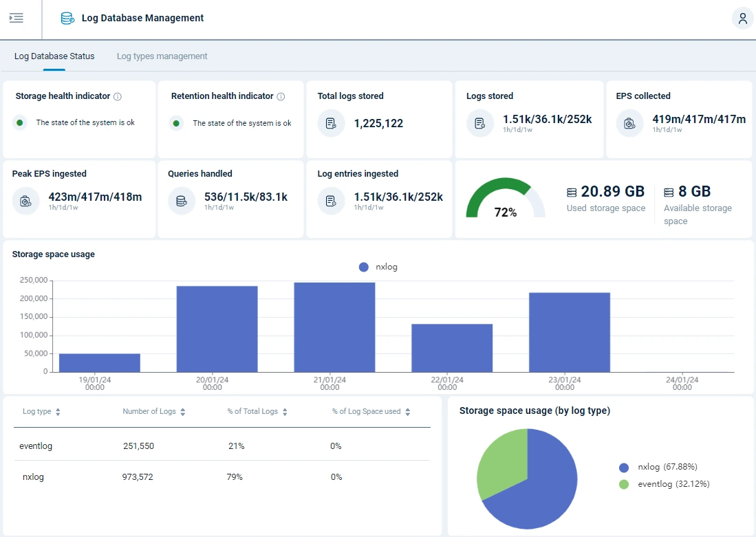Select the Log Database Status tab
The image size is (756, 537).
tap(54, 56)
